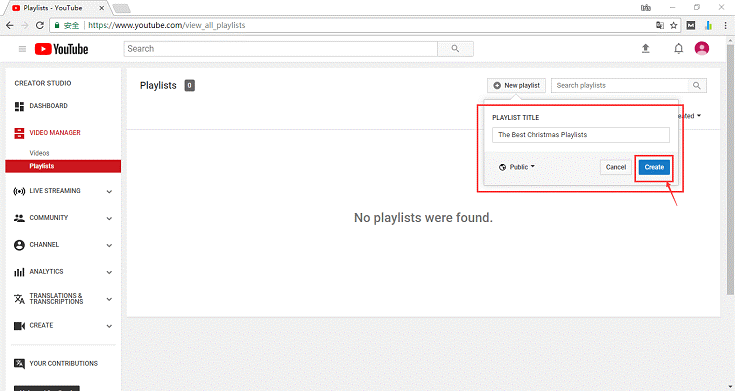
Task: Click the Dashboard grid icon
Action: click(x=19, y=106)
